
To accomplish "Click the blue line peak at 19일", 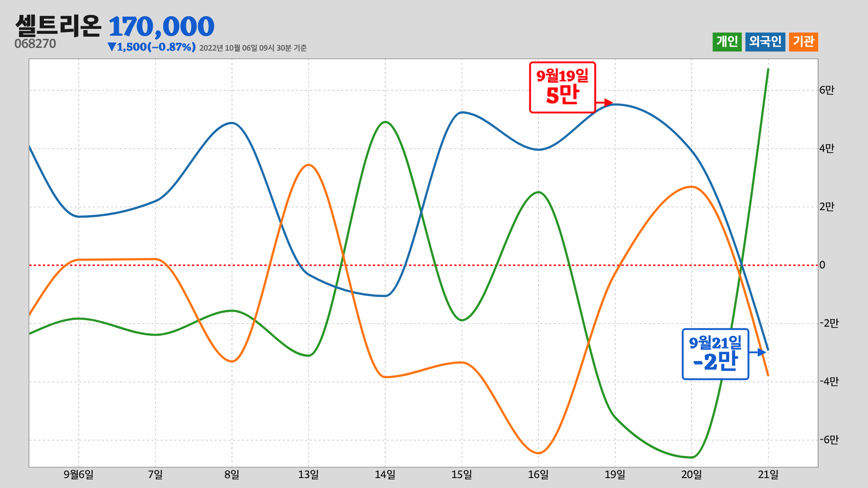I will (x=616, y=104).
